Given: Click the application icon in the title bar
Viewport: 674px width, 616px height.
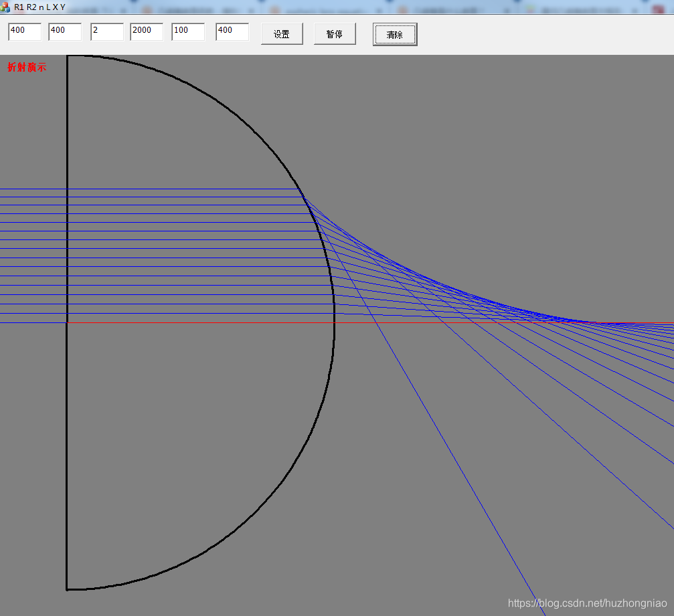Looking at the screenshot, I should 5,7.
